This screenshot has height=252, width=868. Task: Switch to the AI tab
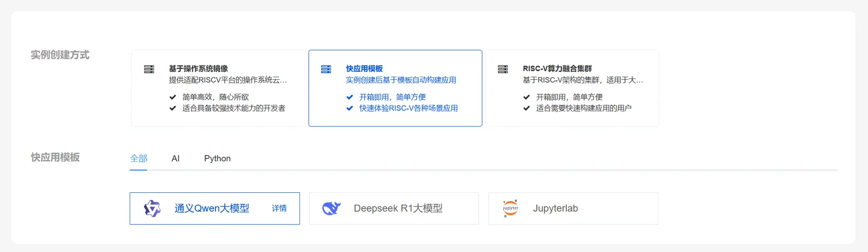point(175,159)
